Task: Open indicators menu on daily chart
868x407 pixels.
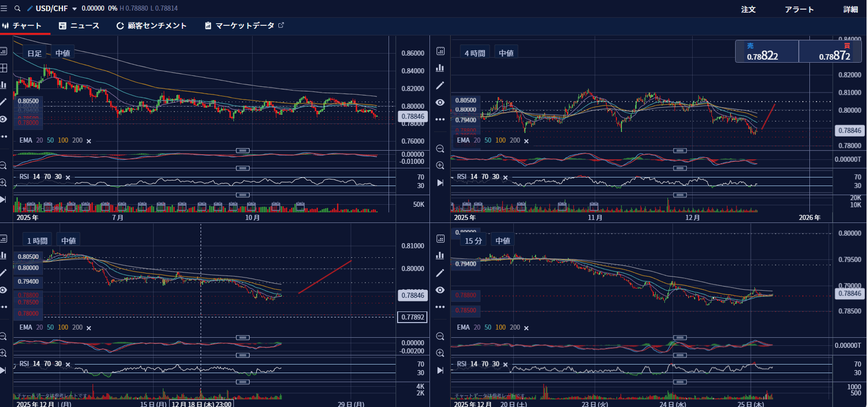Action: 4,84
